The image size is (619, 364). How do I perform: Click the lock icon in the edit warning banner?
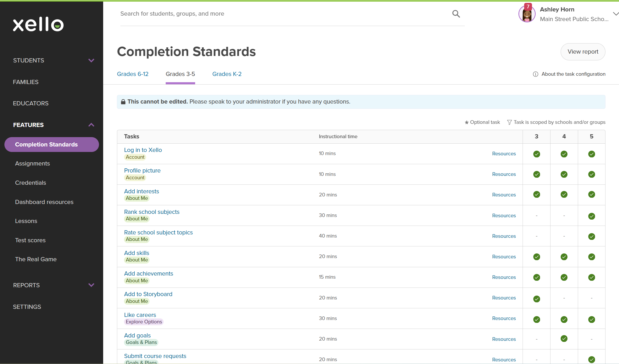tap(123, 101)
